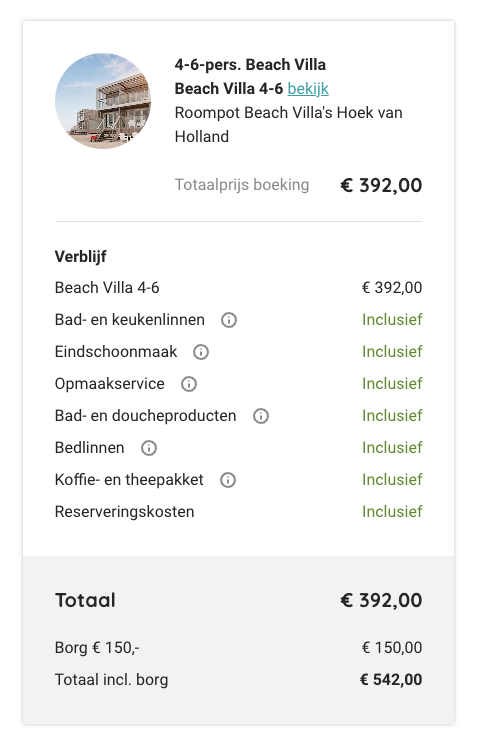This screenshot has width=479, height=746.
Task: Open the bekijk link
Action: click(308, 88)
